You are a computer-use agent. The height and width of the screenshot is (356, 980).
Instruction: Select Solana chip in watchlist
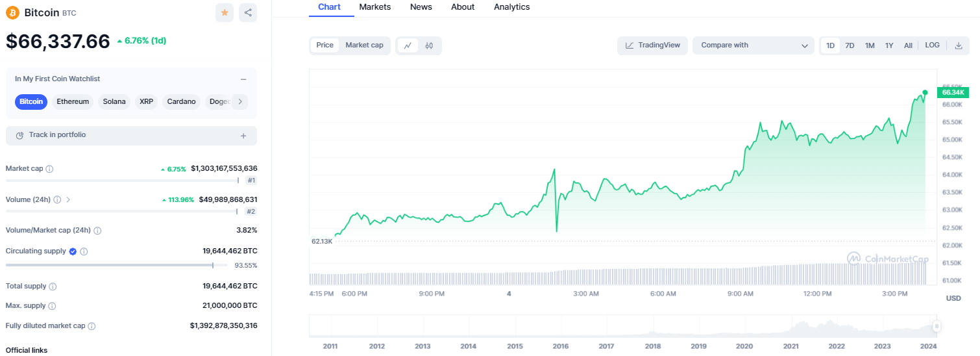pos(114,101)
